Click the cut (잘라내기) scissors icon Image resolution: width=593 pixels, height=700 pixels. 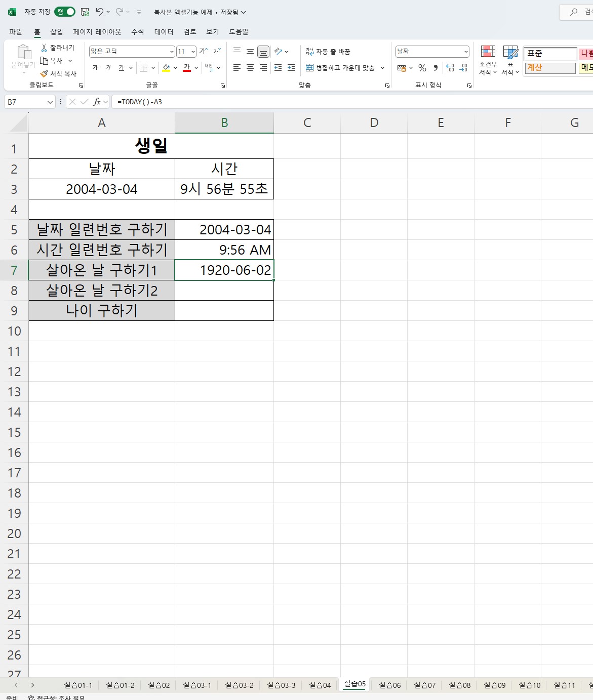coord(45,48)
